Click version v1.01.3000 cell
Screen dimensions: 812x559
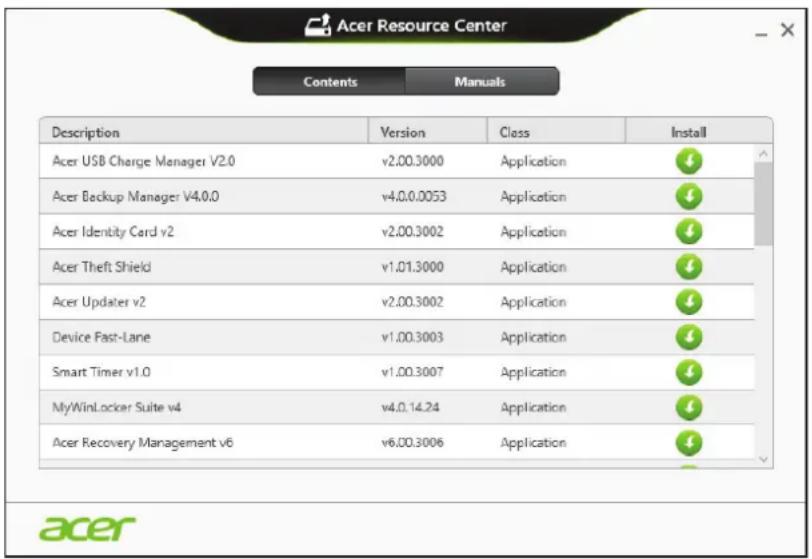(412, 267)
